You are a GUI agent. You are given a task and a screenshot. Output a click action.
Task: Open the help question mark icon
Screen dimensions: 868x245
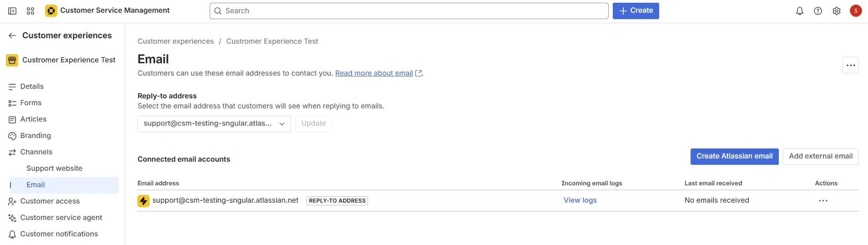pyautogui.click(x=818, y=11)
